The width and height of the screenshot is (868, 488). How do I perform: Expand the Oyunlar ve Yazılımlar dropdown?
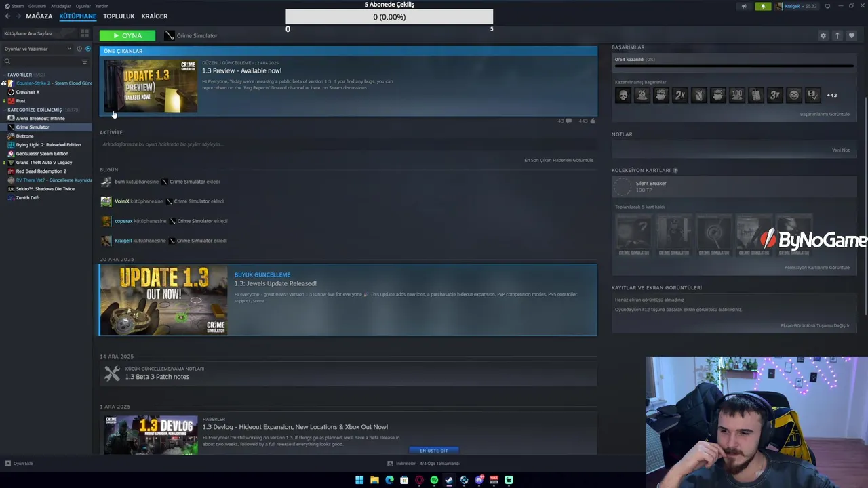[37, 49]
